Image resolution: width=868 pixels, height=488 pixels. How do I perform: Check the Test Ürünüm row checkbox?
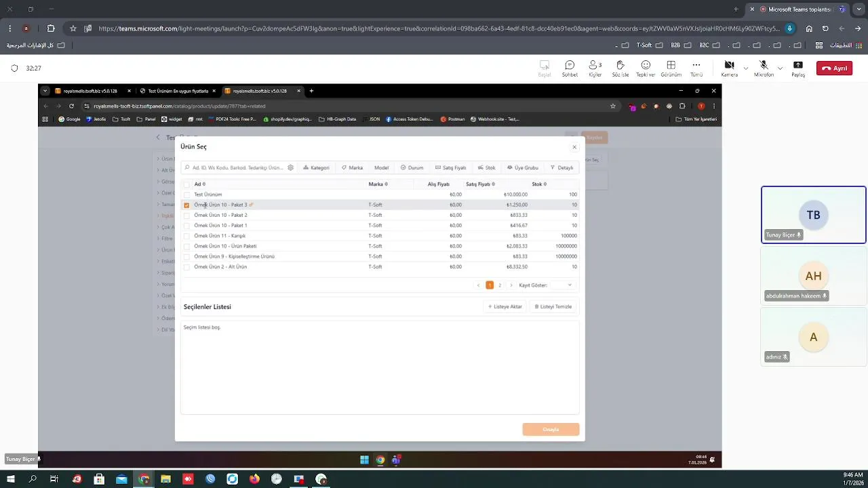[x=186, y=195]
